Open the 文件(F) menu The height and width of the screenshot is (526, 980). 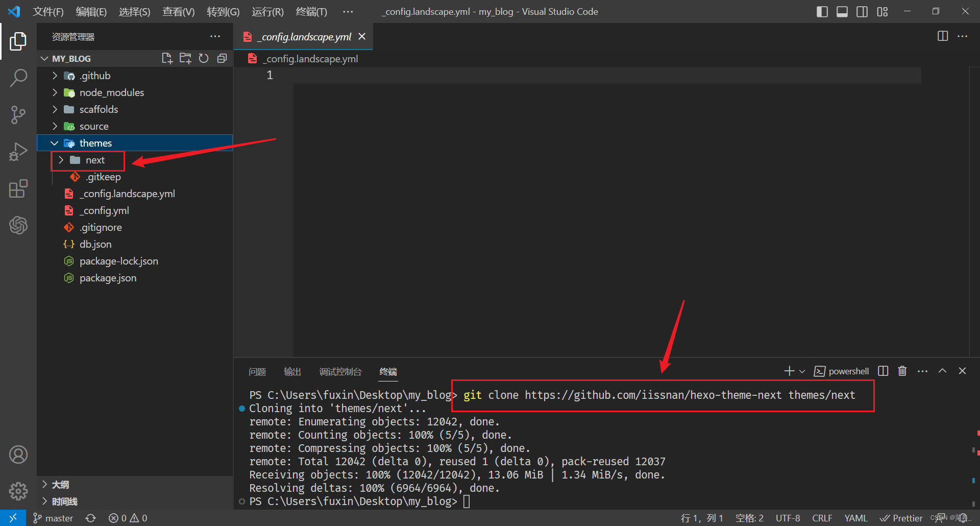(48, 11)
